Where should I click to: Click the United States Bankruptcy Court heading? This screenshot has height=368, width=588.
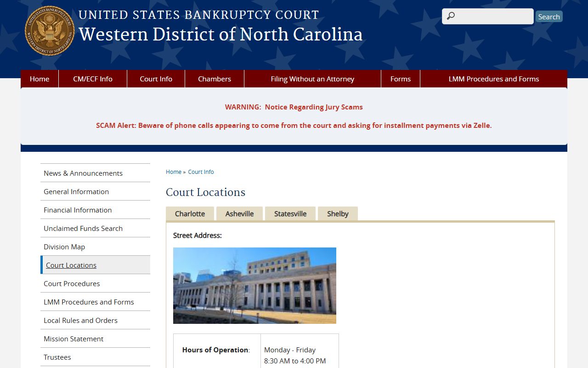(x=198, y=15)
